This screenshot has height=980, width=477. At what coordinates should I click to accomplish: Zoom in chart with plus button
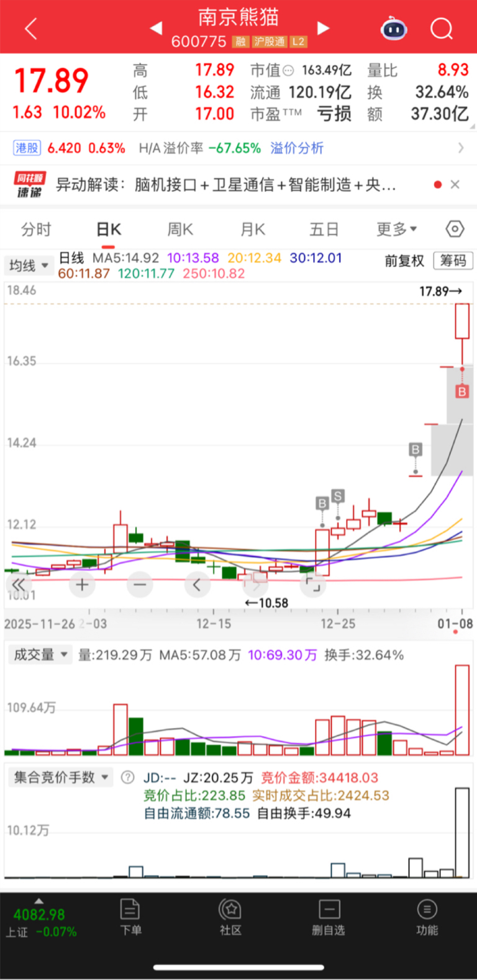[x=82, y=584]
